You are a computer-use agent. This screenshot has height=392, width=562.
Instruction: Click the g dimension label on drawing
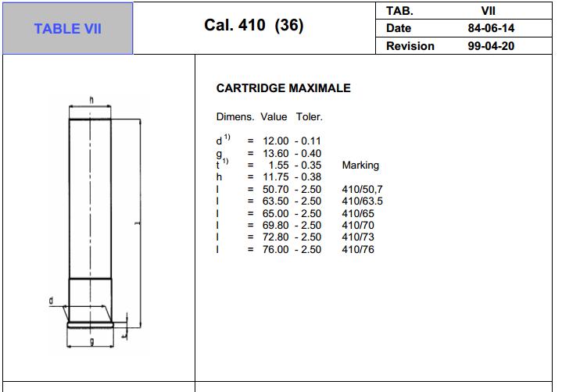click(91, 341)
